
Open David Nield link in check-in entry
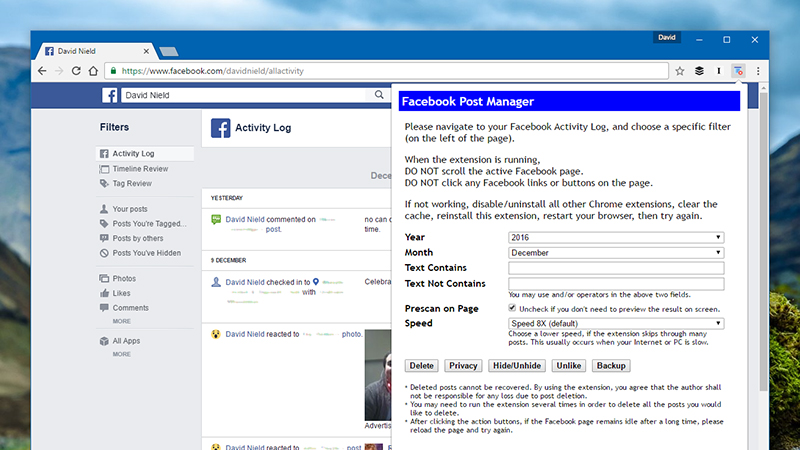[245, 282]
